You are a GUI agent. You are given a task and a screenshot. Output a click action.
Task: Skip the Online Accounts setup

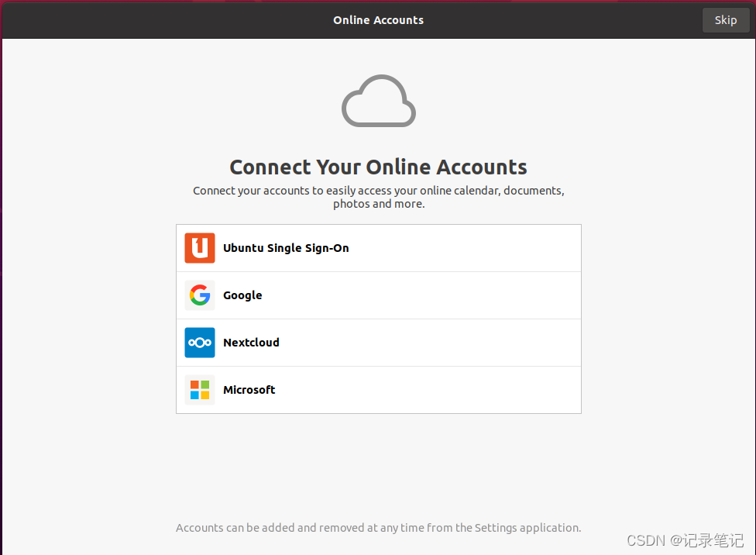click(726, 20)
